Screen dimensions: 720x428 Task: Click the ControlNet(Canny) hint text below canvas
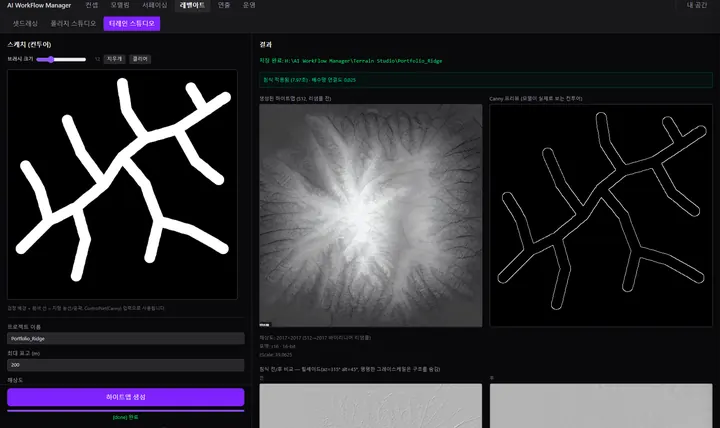[86, 308]
